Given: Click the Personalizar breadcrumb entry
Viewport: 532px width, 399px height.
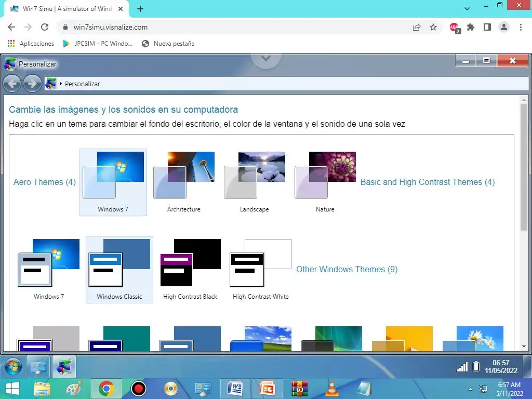Looking at the screenshot, I should tap(83, 84).
